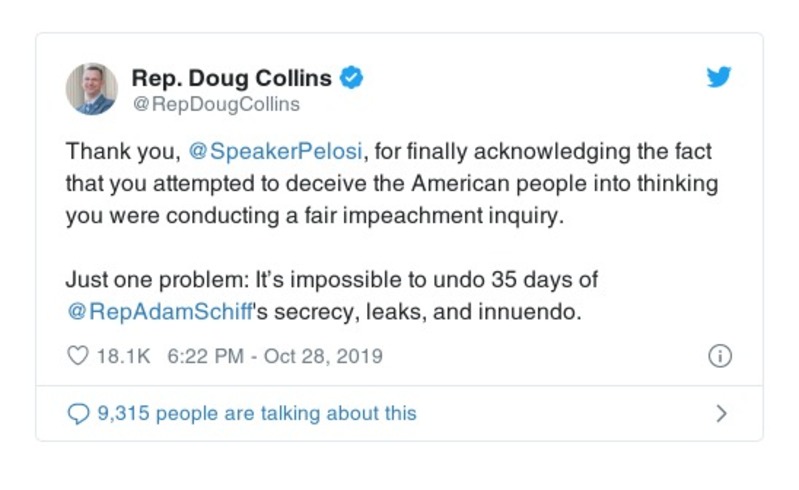Click the 18.1K likes count
Screen dimensions: 799x490
[x=120, y=356]
